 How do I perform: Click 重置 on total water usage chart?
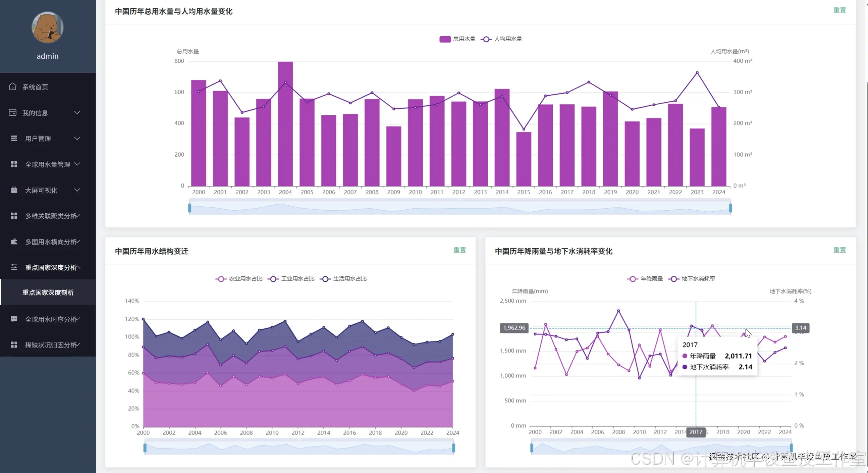pyautogui.click(x=840, y=10)
